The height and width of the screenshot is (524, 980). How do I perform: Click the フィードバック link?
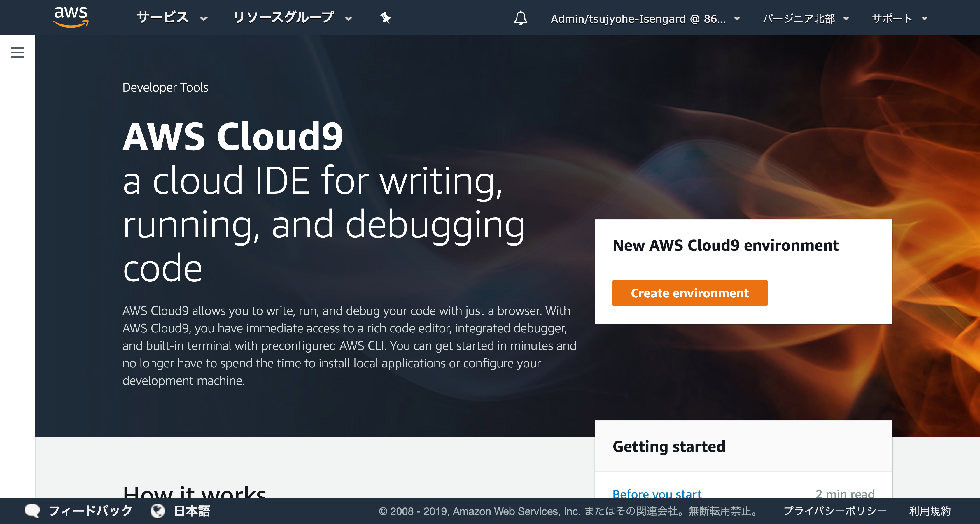tap(90, 511)
